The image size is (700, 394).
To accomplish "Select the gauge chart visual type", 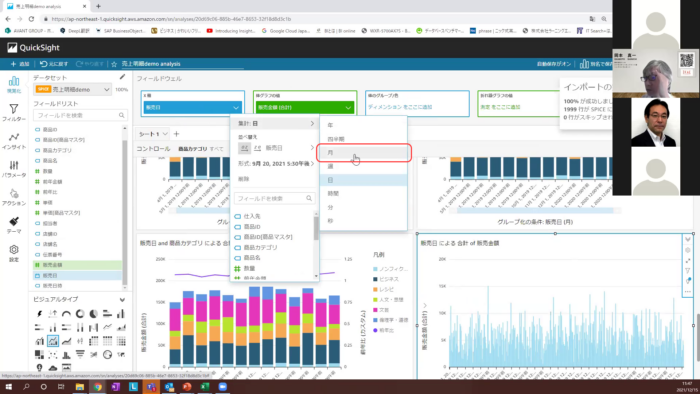I will (67, 314).
